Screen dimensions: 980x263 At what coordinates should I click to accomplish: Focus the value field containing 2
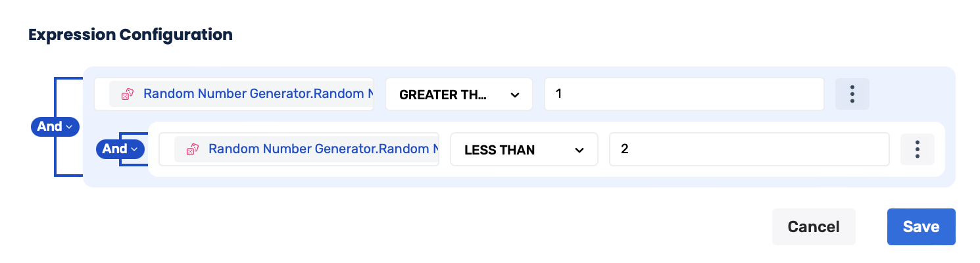point(749,150)
